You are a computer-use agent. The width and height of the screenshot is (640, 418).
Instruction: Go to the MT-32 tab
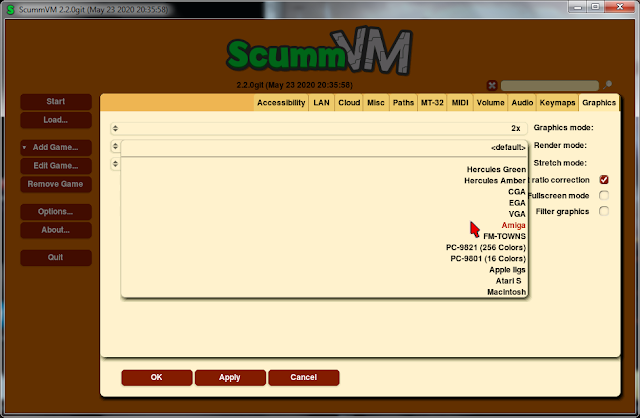(x=432, y=102)
